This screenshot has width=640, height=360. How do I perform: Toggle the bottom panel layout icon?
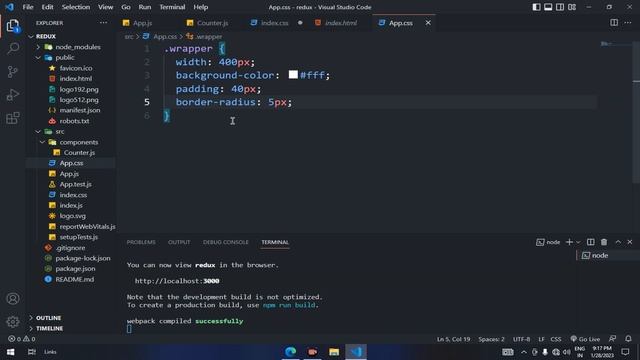click(548, 7)
